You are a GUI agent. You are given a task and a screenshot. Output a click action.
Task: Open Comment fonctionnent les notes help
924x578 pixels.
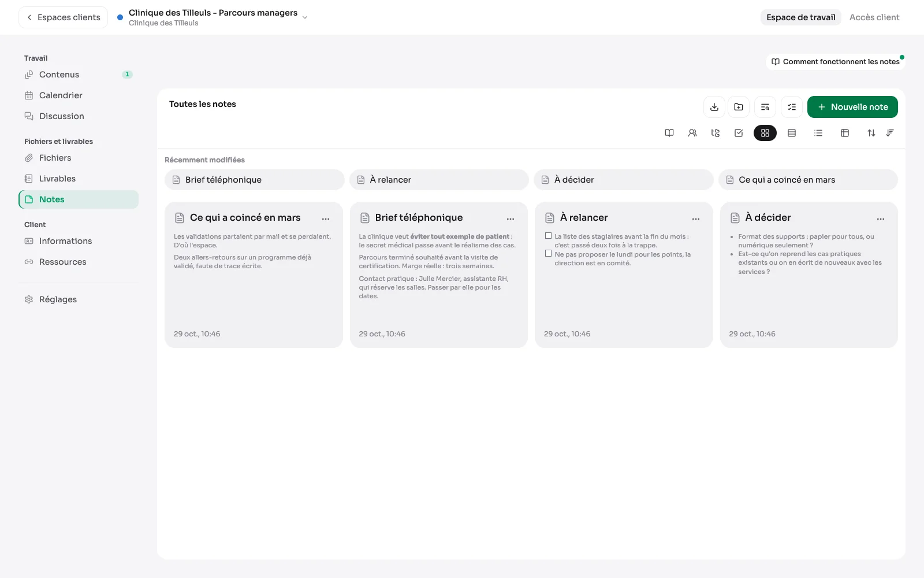pyautogui.click(x=835, y=62)
